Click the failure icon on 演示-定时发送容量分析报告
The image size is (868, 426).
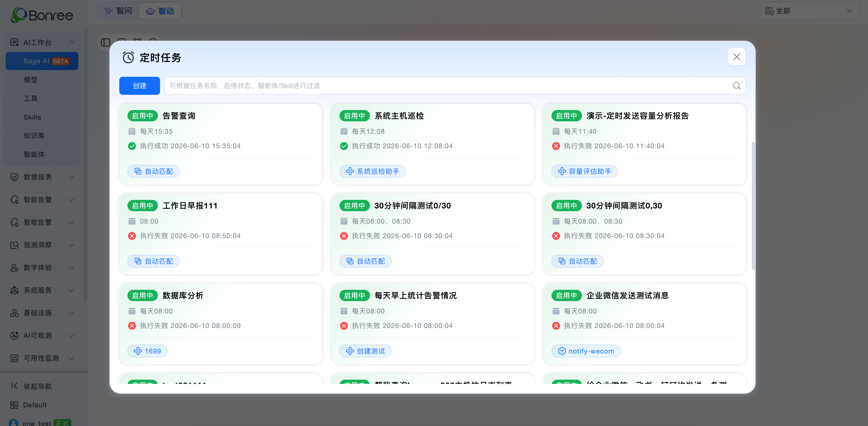pos(556,146)
